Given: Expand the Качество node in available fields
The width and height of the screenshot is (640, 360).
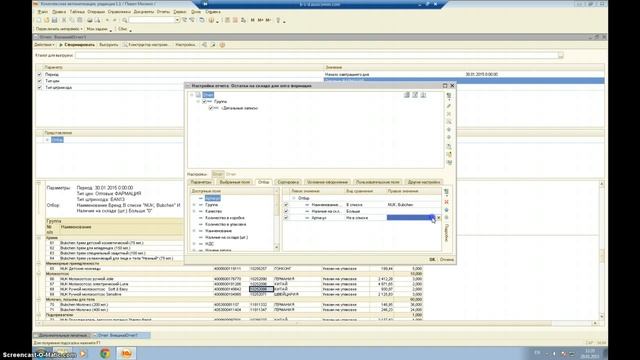Looking at the screenshot, I should [194, 211].
